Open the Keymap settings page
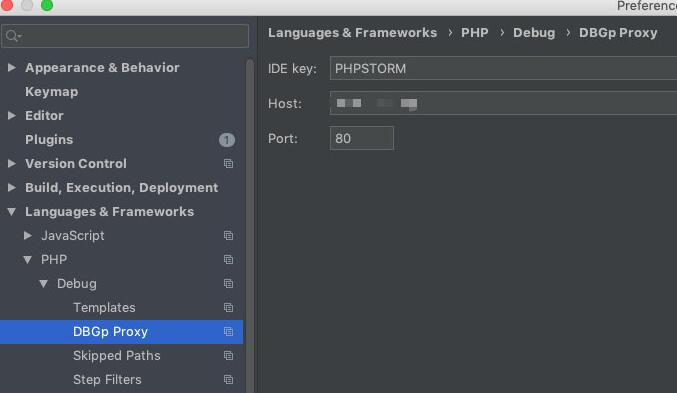Image resolution: width=677 pixels, height=393 pixels. [52, 92]
